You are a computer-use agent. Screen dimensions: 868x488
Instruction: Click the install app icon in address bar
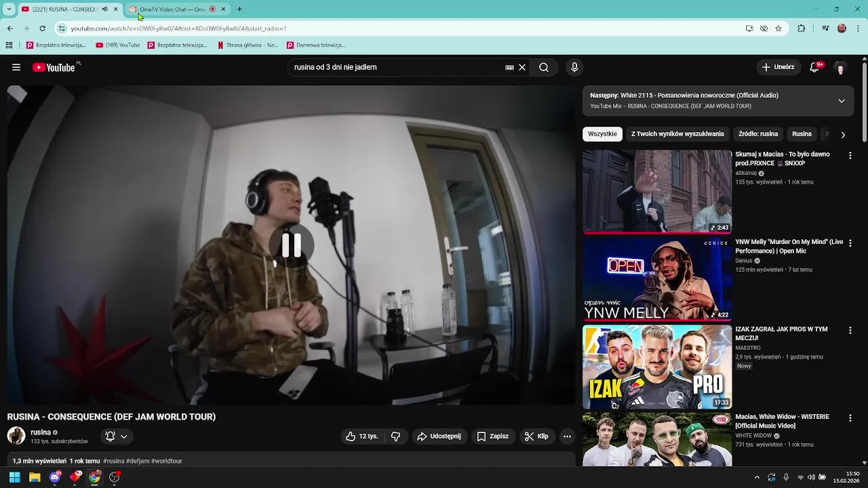tap(749, 28)
